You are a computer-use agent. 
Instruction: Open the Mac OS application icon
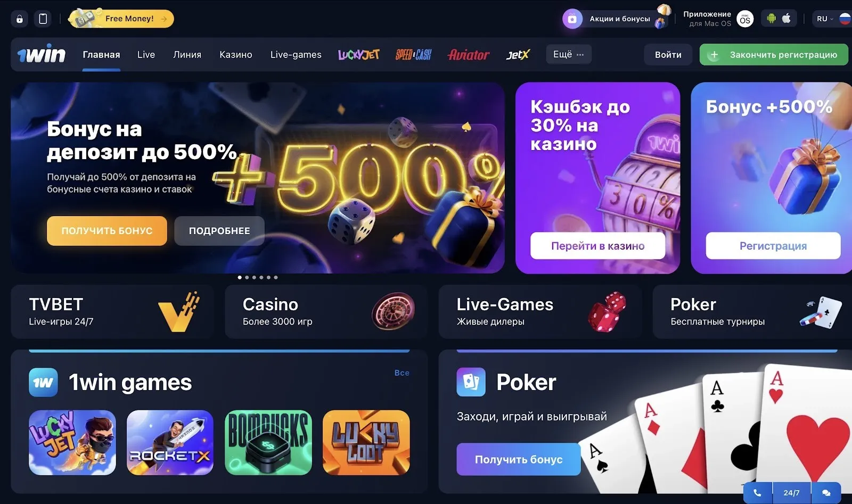point(745,19)
